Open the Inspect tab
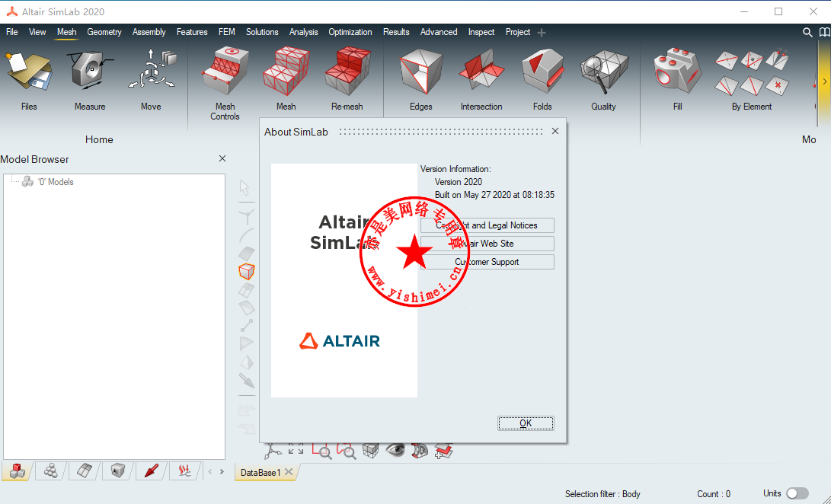Image resolution: width=831 pixels, height=504 pixels. 481,32
